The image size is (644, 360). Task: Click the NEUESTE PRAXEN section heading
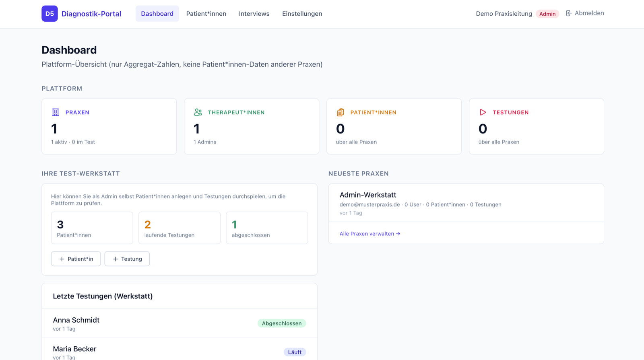tap(359, 174)
